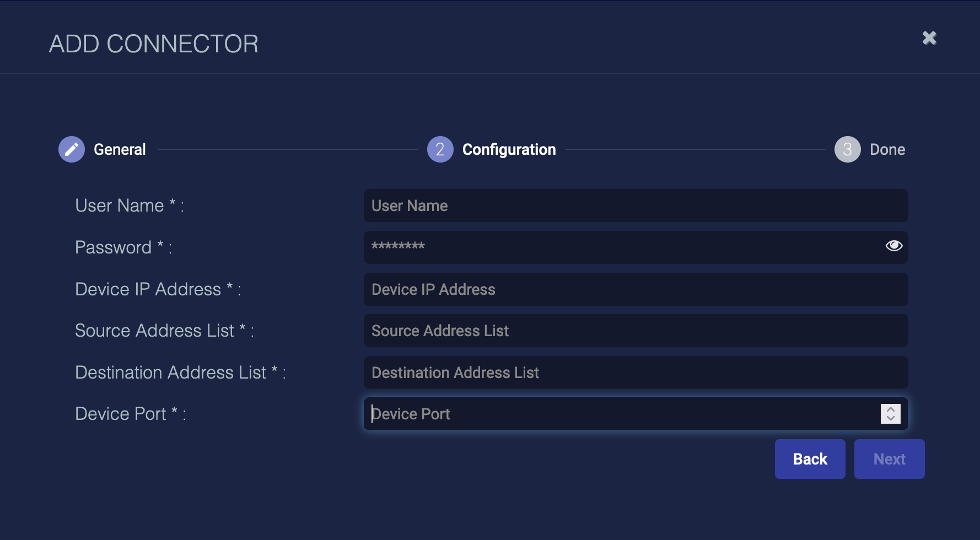Viewport: 980px width, 540px height.
Task: Click the pencil icon for General step
Action: (x=72, y=149)
